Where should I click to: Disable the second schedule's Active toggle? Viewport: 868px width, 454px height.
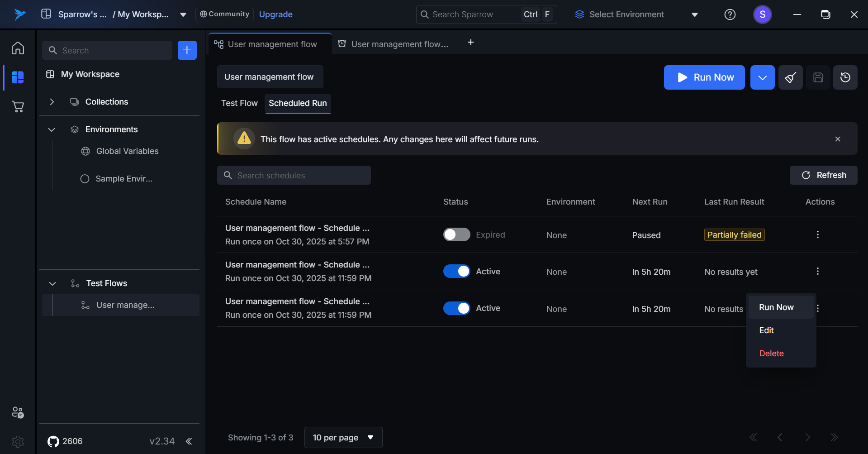[456, 271]
